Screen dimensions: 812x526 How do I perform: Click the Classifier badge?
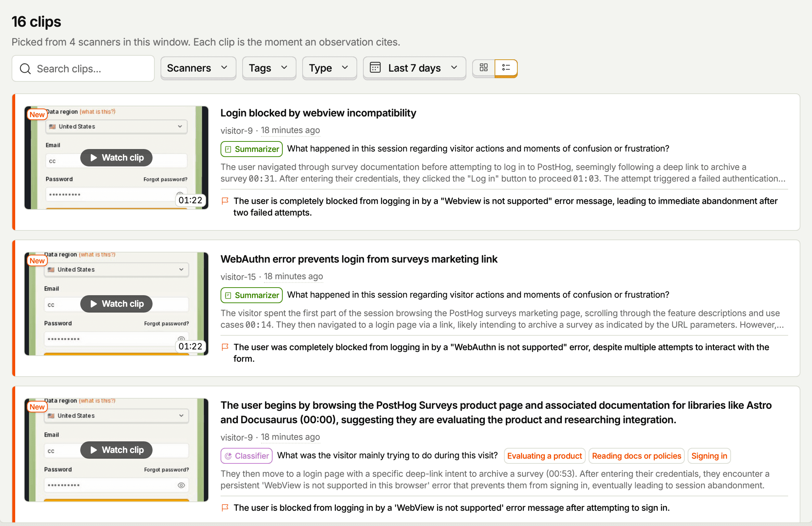[x=247, y=456]
